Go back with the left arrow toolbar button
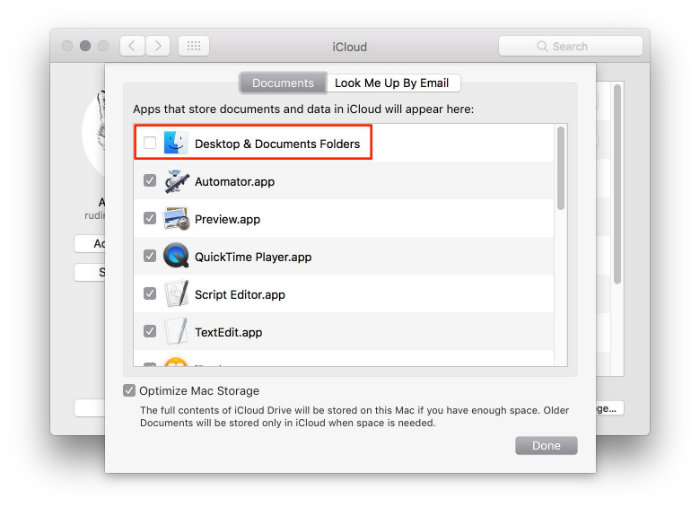 (x=132, y=46)
